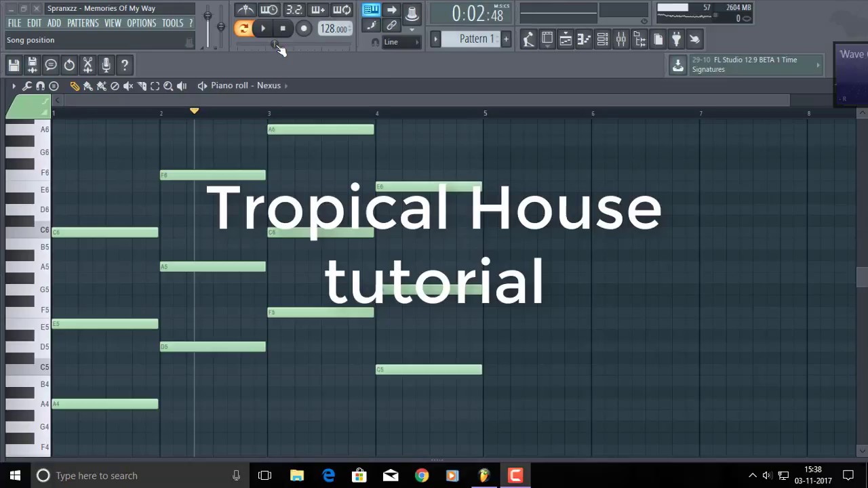Click the Render as audio file icon
The height and width of the screenshot is (488, 868).
pos(32,65)
